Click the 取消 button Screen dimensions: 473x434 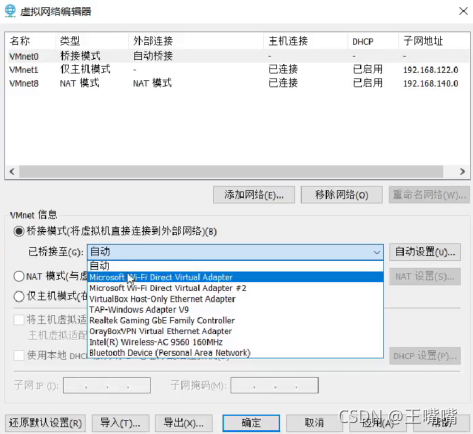click(x=314, y=423)
